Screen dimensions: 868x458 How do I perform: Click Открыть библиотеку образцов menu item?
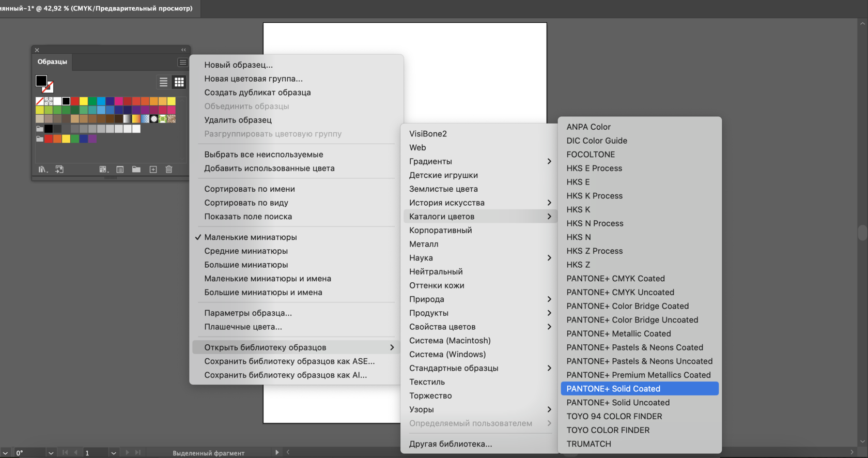pyautogui.click(x=297, y=347)
